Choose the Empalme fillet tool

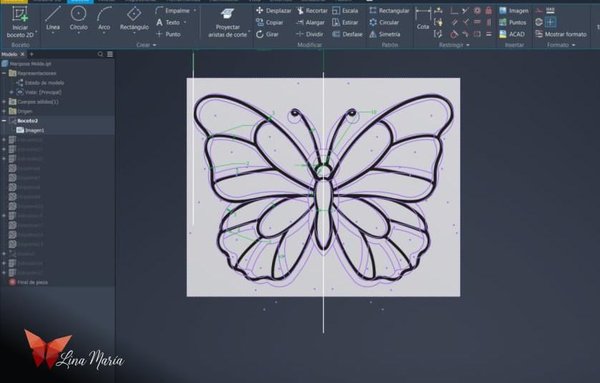(173, 11)
